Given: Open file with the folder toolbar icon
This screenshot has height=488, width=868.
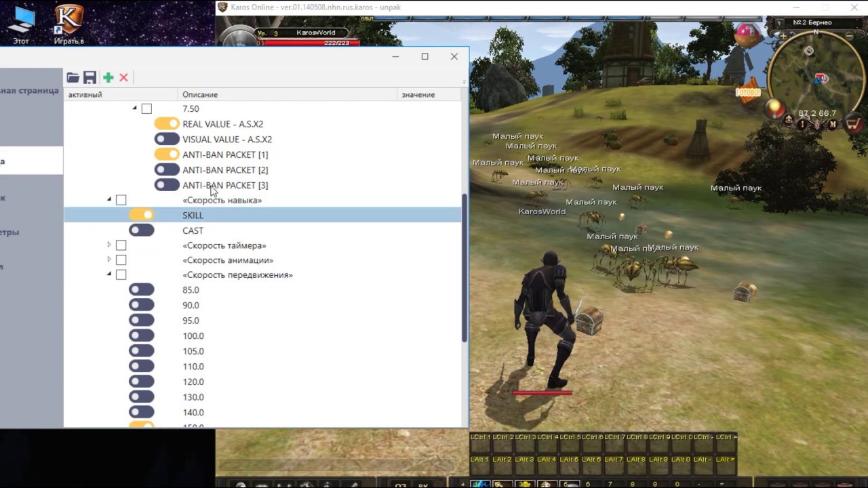Looking at the screenshot, I should click(73, 78).
